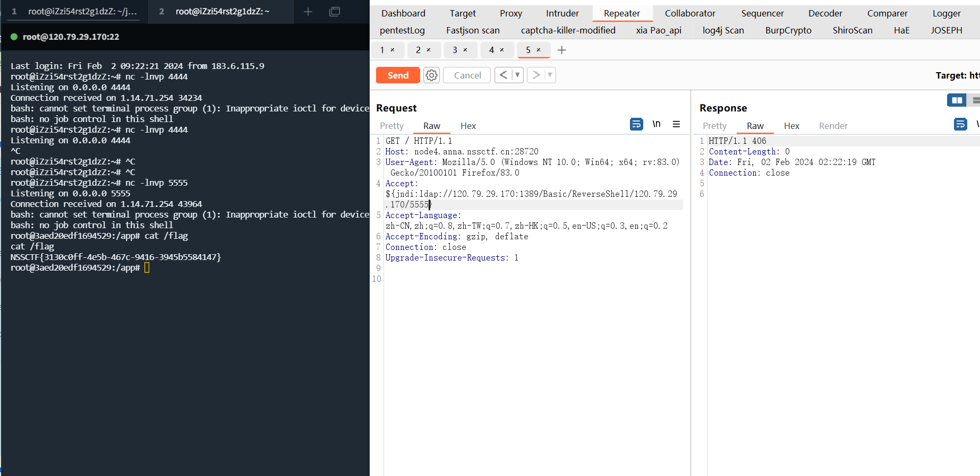The image size is (980, 476).
Task: Click the HTTP/1.1 406 response status line
Action: [737, 141]
